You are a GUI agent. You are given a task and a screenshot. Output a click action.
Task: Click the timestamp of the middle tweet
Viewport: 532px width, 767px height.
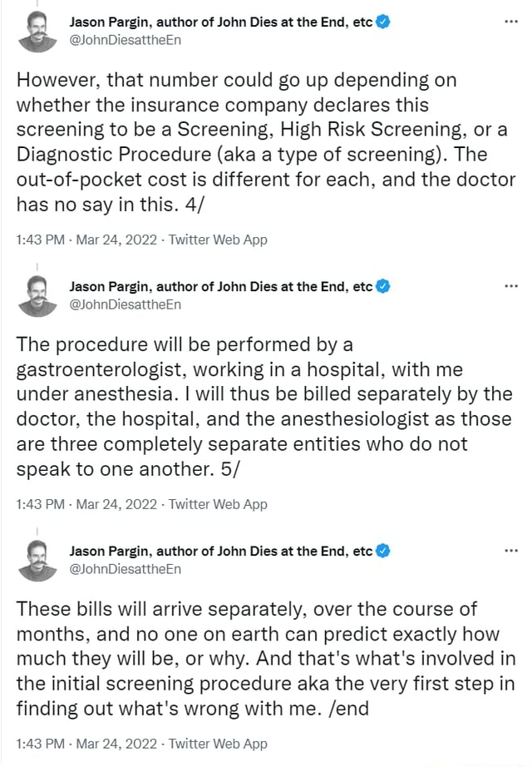click(37, 504)
